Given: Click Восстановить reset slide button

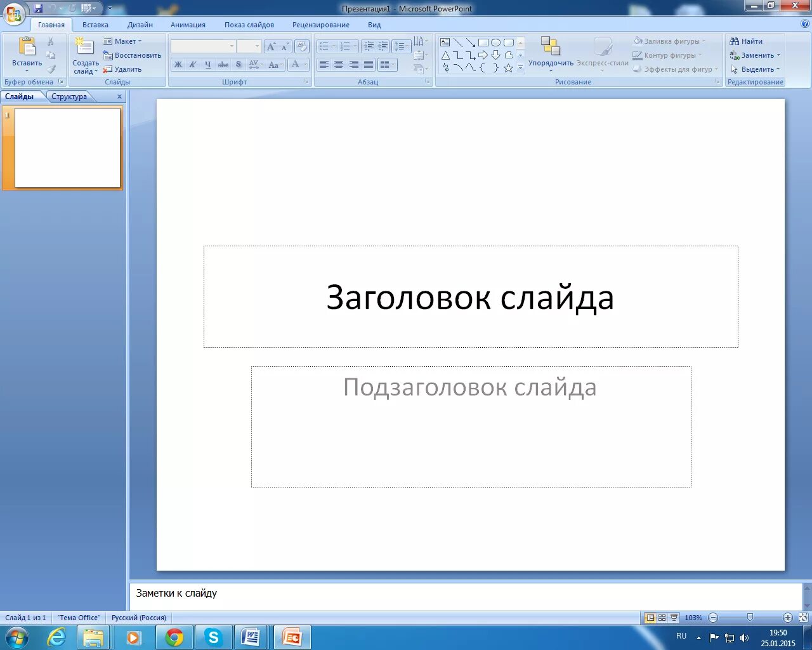Looking at the screenshot, I should (x=132, y=55).
